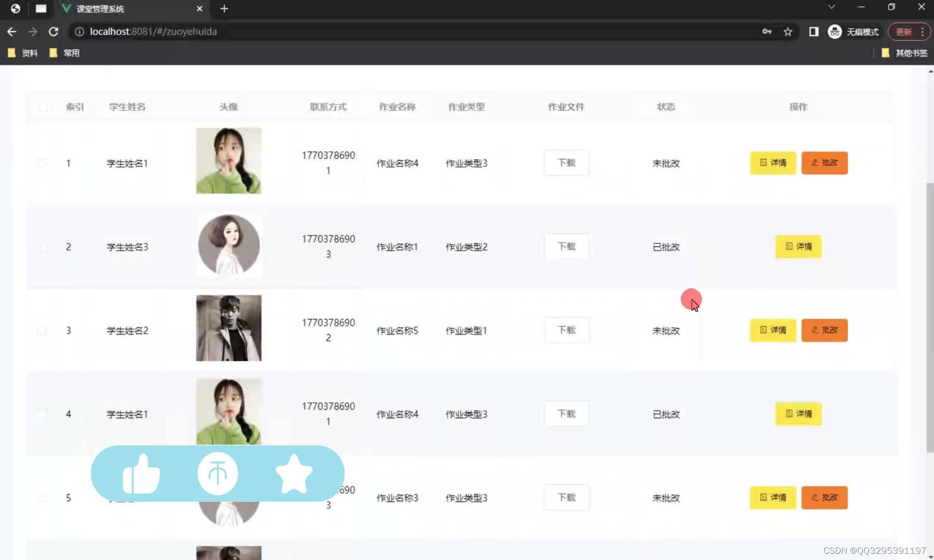Click 作业名称5 cell in row 3
The image size is (934, 560).
(397, 331)
